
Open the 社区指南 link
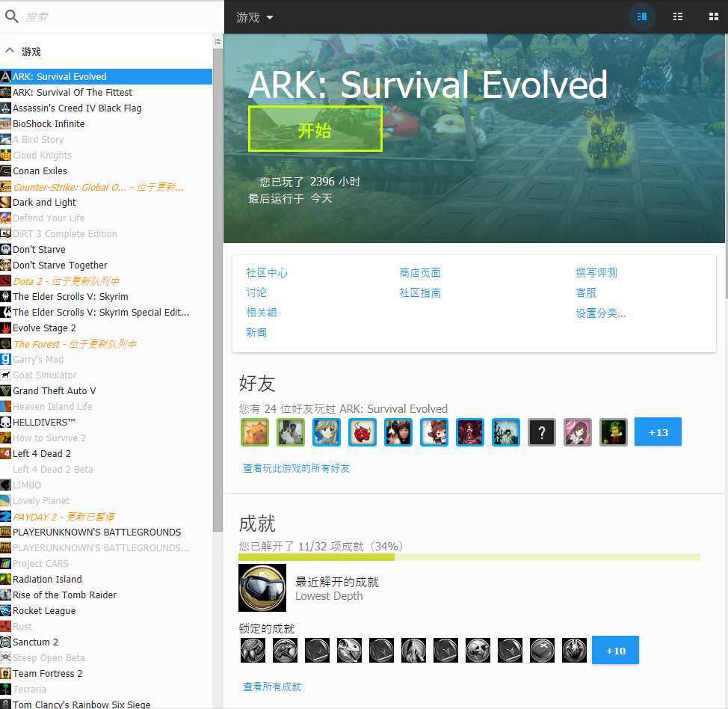pos(420,292)
